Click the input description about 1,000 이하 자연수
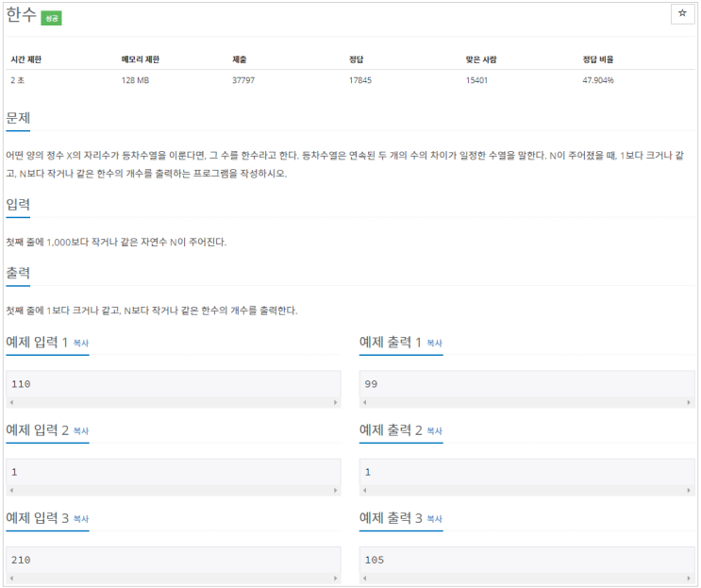This screenshot has width=701, height=588. pyautogui.click(x=116, y=243)
